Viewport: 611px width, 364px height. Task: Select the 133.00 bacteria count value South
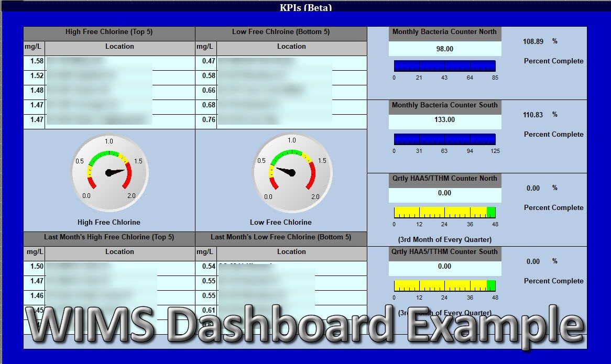pos(444,119)
